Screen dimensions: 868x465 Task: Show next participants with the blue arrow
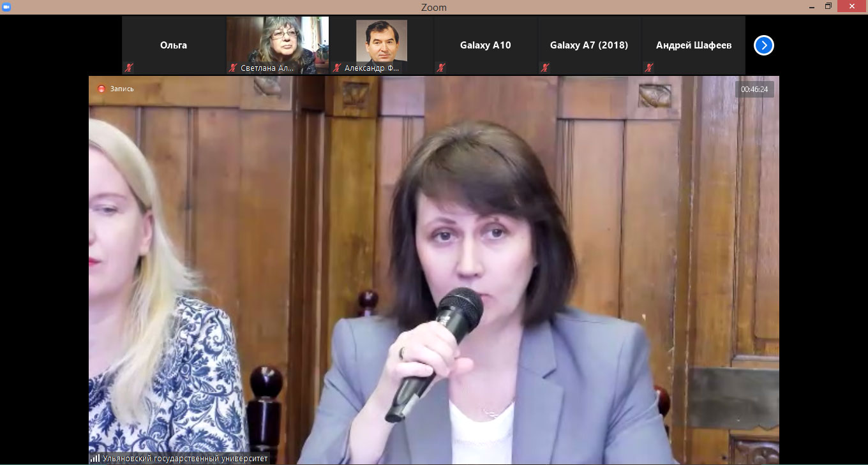(763, 45)
